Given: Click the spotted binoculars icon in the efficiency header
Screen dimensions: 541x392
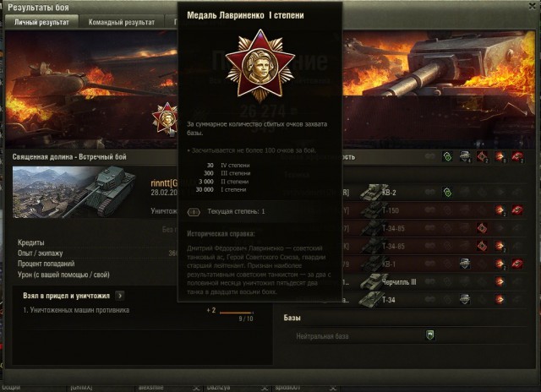Looking at the screenshot, I should pyautogui.click(x=430, y=156).
